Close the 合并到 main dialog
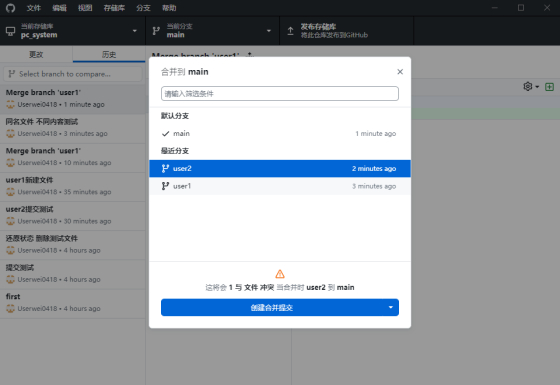560x385 pixels. [x=400, y=72]
